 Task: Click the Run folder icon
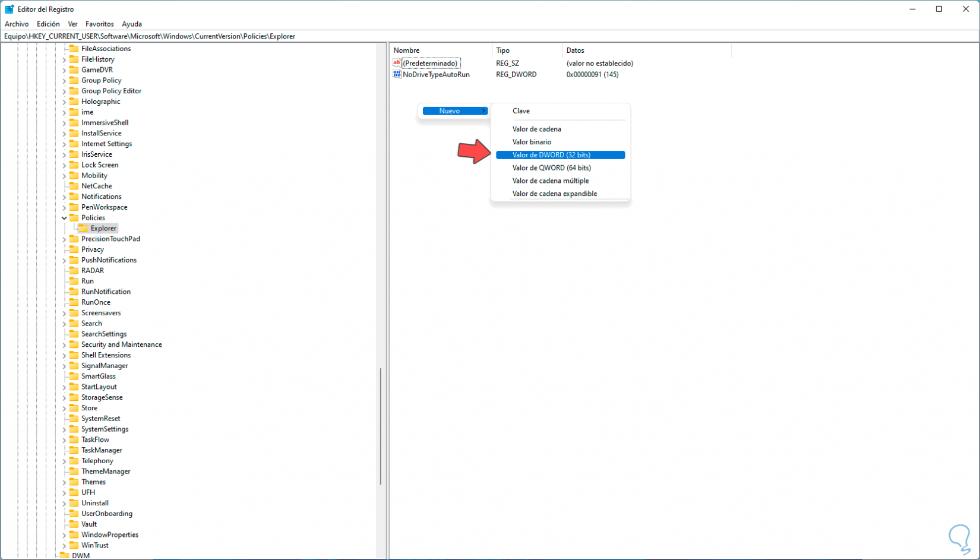pyautogui.click(x=74, y=281)
